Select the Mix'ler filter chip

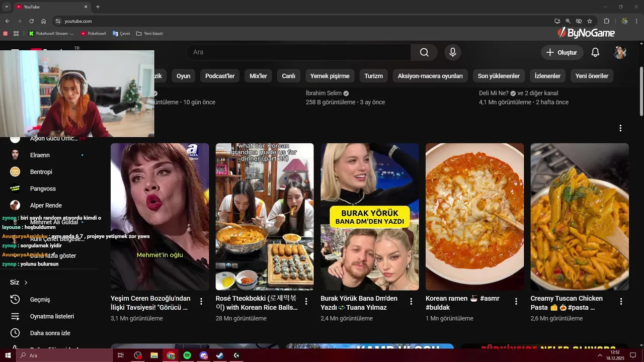[258, 76]
